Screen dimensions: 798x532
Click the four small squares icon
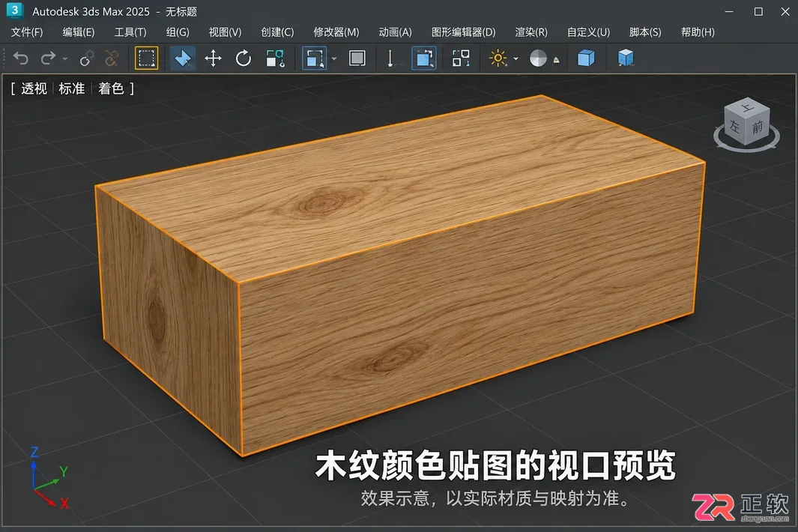click(x=461, y=58)
